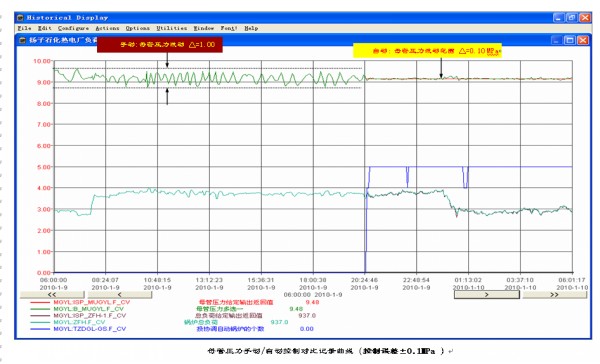The height and width of the screenshot is (364, 600).
Task: Click the 3.00 label on the Y axis
Action: coord(43,209)
